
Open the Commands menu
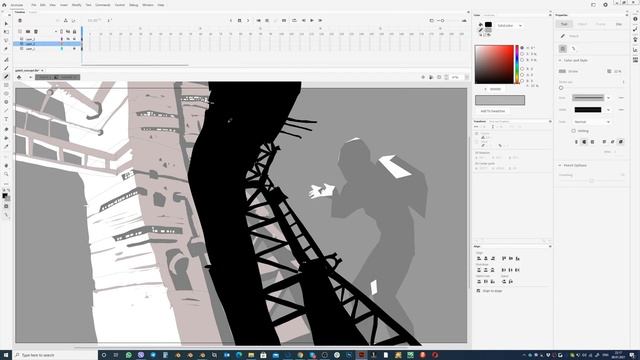[x=103, y=5]
